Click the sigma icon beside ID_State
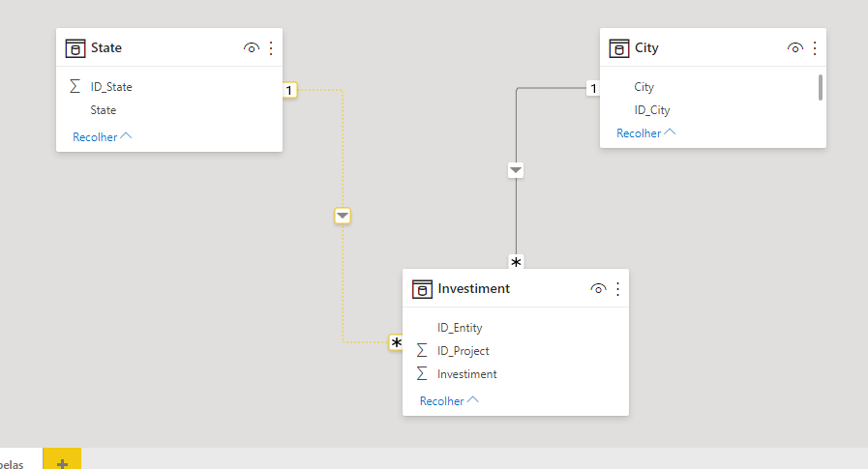The width and height of the screenshot is (868, 469). point(75,86)
